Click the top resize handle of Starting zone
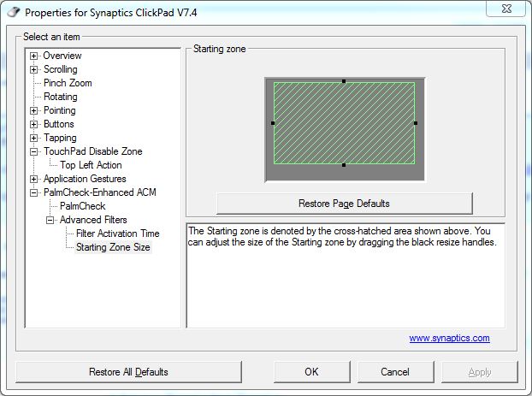The width and height of the screenshot is (532, 396). (344, 81)
